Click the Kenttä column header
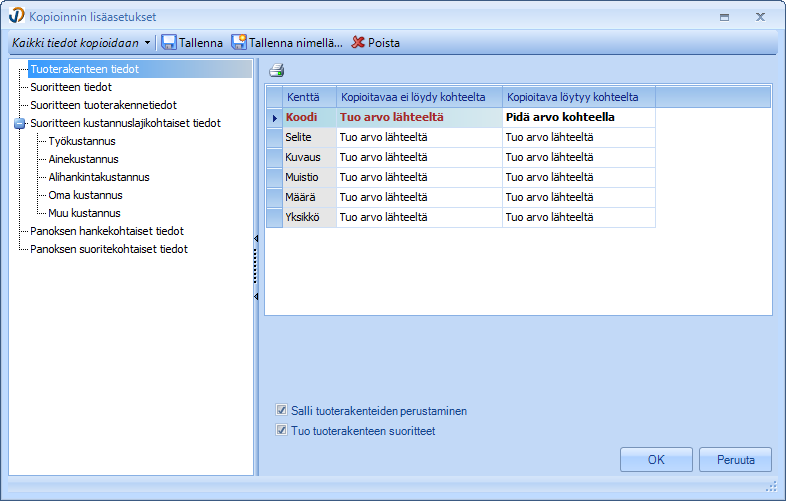This screenshot has width=786, height=501. [x=303, y=97]
